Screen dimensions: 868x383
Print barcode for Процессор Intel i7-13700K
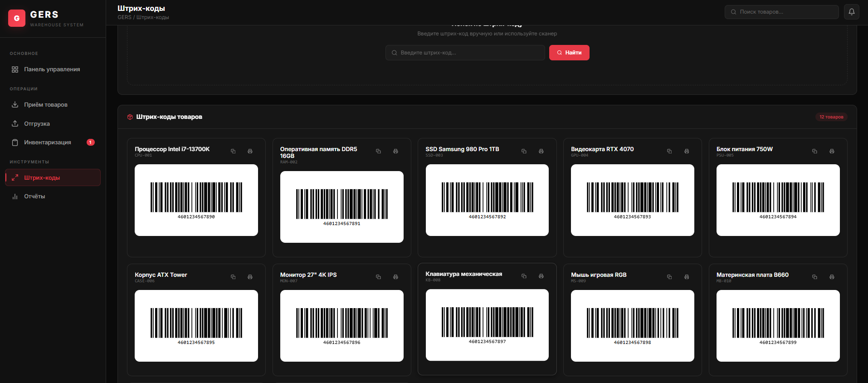[250, 151]
